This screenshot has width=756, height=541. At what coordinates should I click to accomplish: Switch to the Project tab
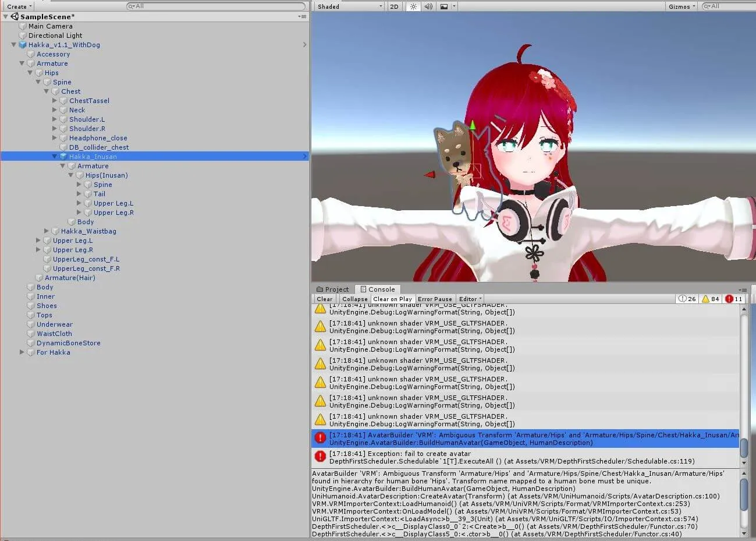332,289
